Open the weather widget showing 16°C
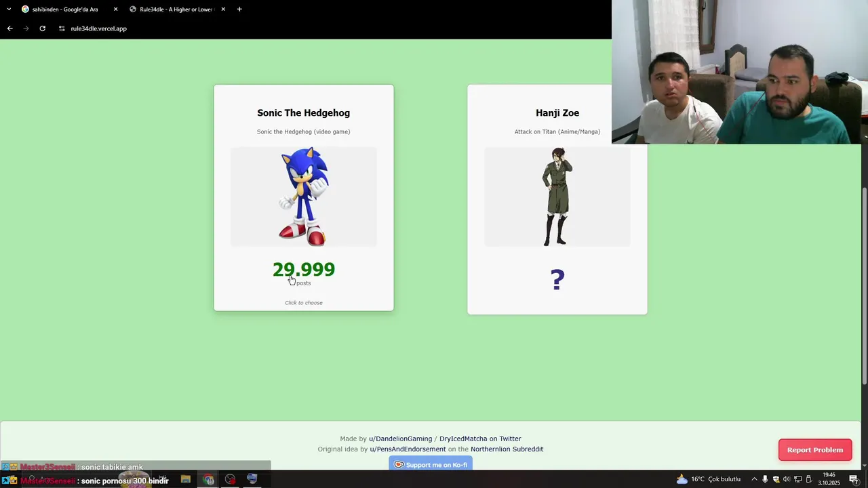Viewport: 868px width, 488px height. click(x=708, y=479)
